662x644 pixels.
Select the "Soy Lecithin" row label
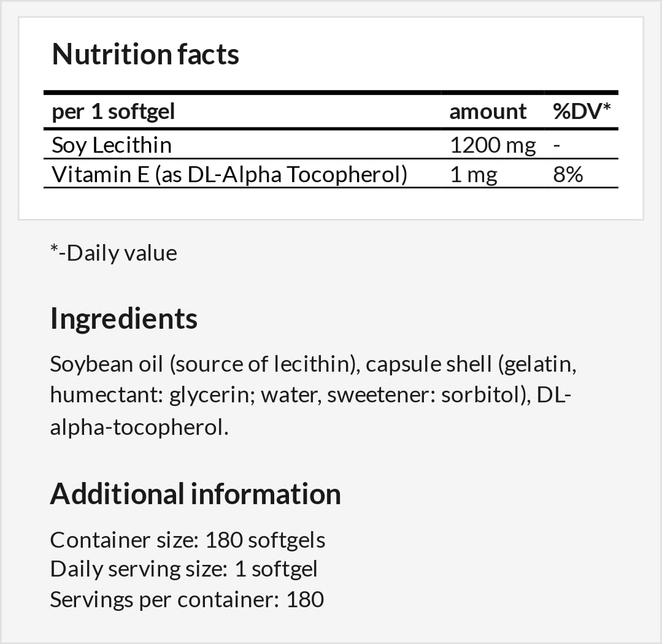click(112, 145)
